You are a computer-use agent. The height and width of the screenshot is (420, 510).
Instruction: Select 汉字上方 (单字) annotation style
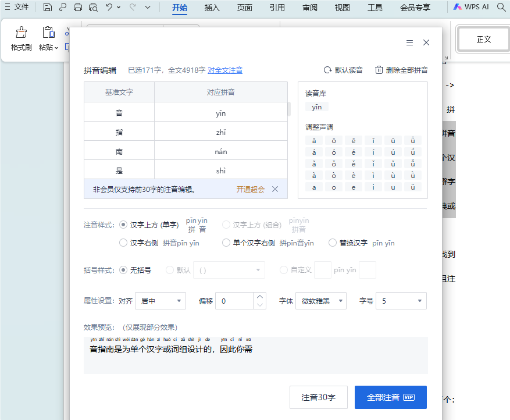click(x=123, y=225)
